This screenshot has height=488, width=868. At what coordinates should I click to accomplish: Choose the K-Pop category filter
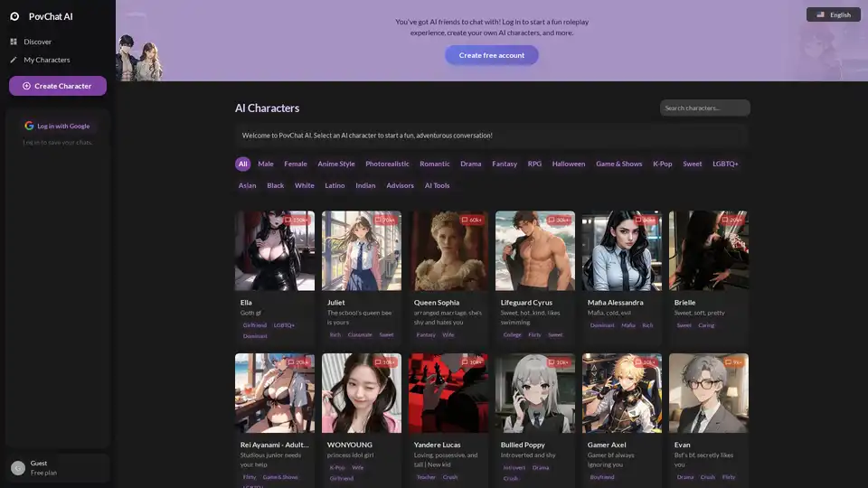pyautogui.click(x=663, y=164)
